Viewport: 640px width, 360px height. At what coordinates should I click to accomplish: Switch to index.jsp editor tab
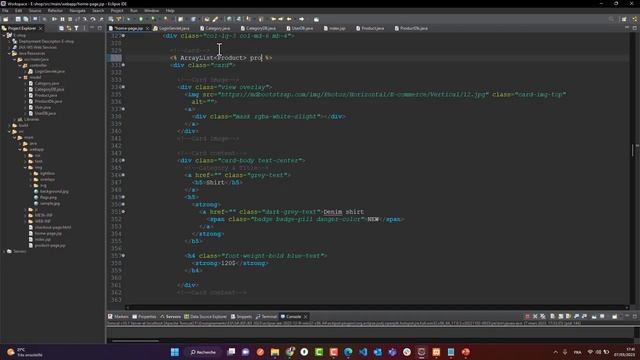click(x=335, y=28)
